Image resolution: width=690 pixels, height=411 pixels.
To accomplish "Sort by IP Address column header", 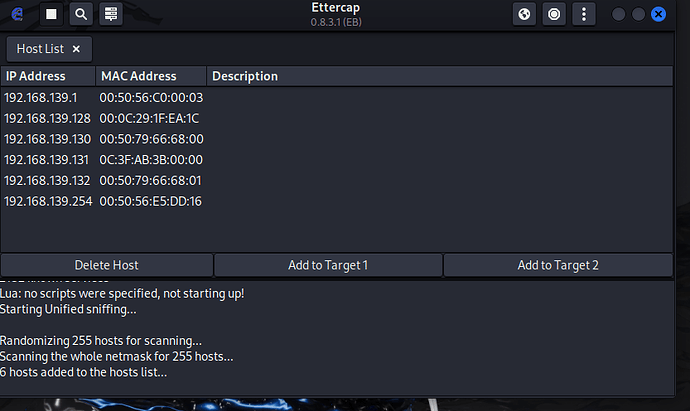I will click(48, 76).
